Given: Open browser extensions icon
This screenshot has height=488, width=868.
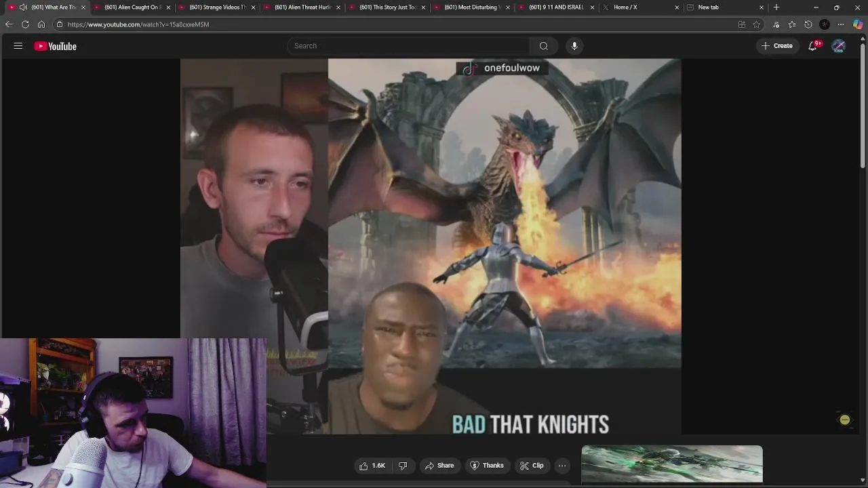Looking at the screenshot, I should coord(776,24).
